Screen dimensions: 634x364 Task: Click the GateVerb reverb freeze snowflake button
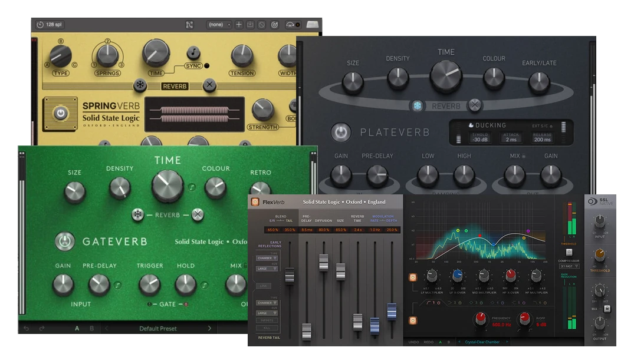tap(137, 214)
